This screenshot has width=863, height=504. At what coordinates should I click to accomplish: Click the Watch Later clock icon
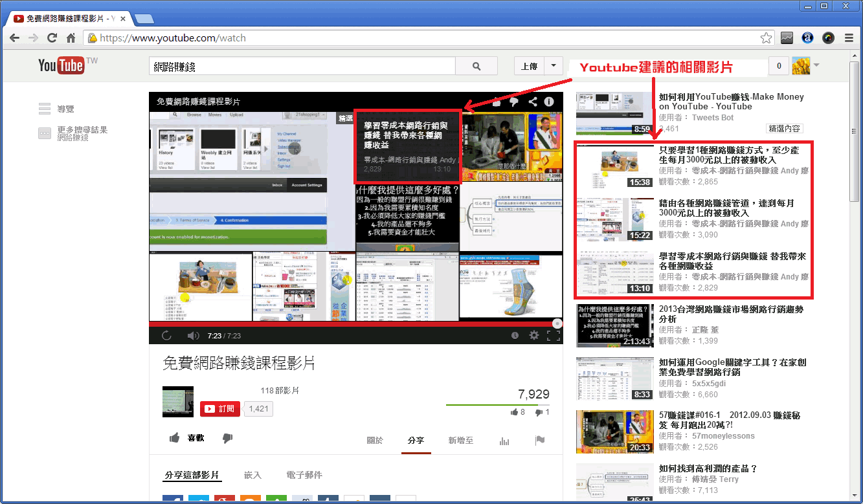point(515,335)
